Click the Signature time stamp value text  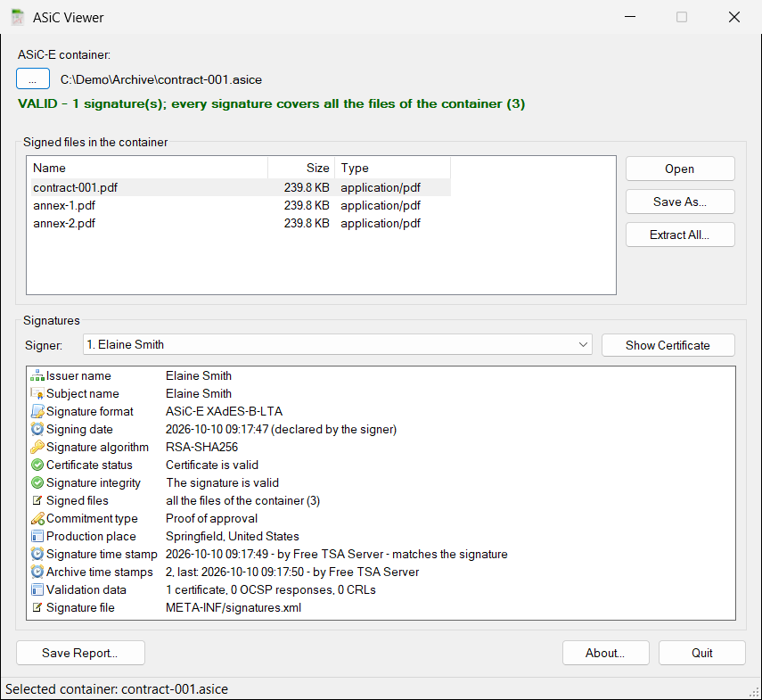pyautogui.click(x=336, y=554)
